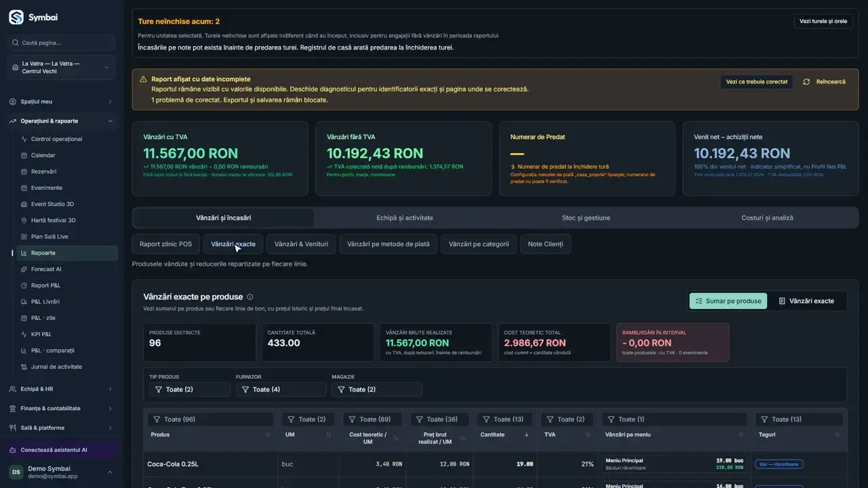Image resolution: width=868 pixels, height=488 pixels.
Task: Click Vezi ce trebuie corectat button
Action: (757, 82)
